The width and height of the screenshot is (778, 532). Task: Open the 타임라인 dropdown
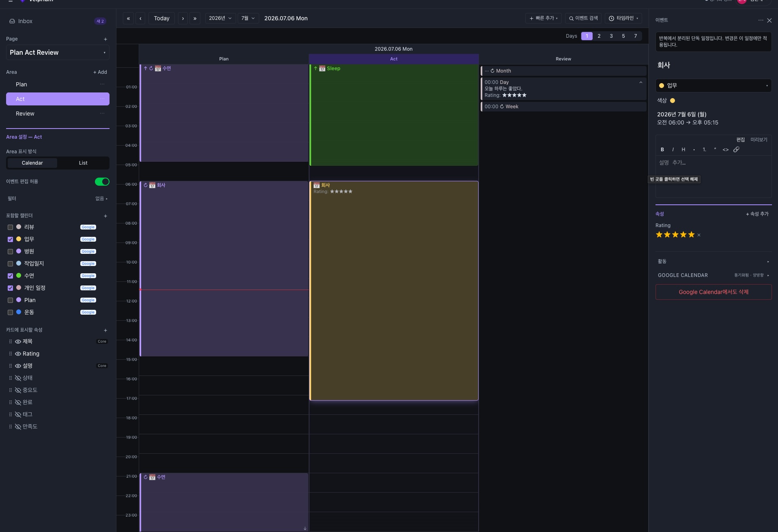[623, 18]
